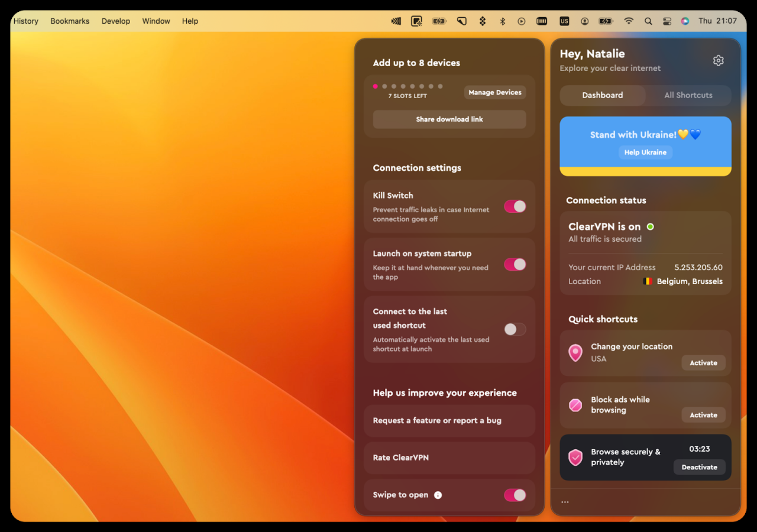
Task: Open Request a feature or report a bug
Action: 449,421
